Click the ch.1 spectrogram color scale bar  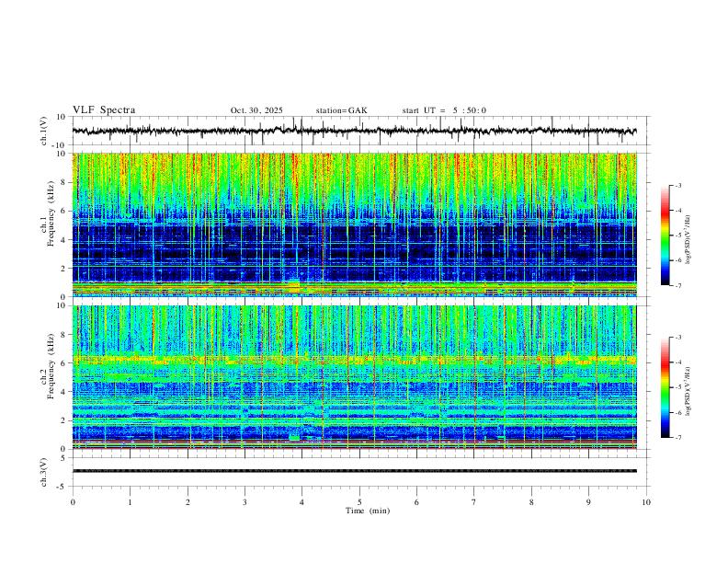(665, 235)
